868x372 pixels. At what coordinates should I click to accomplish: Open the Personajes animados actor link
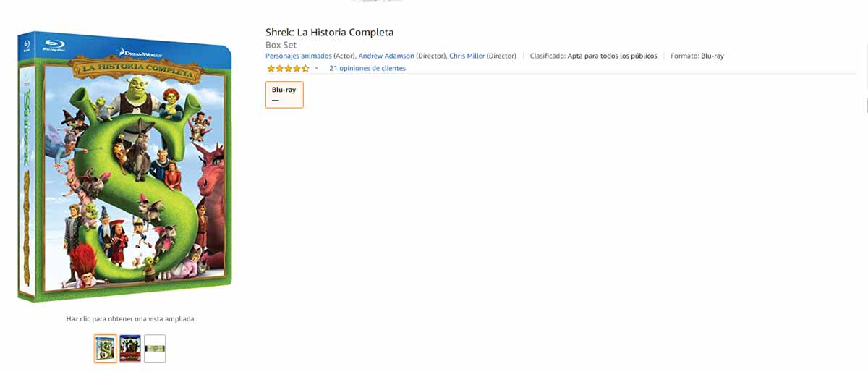[299, 56]
